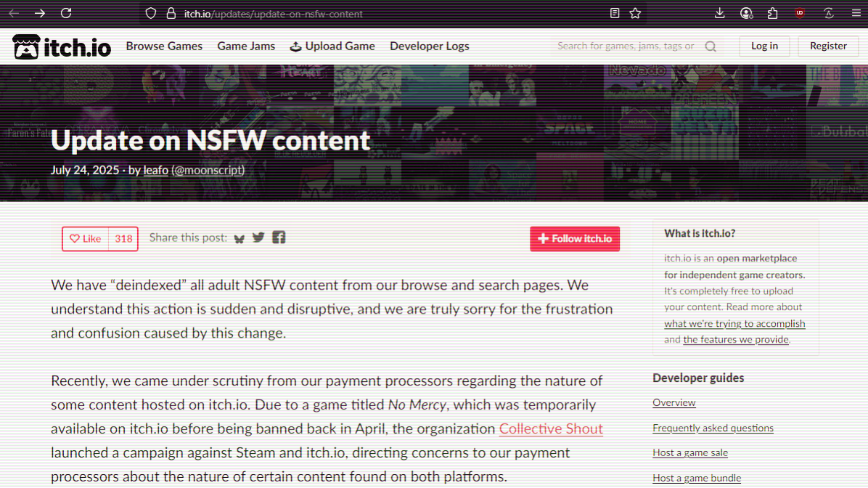Click the Update on NSFW content heading
The height and width of the screenshot is (488, 868).
210,140
